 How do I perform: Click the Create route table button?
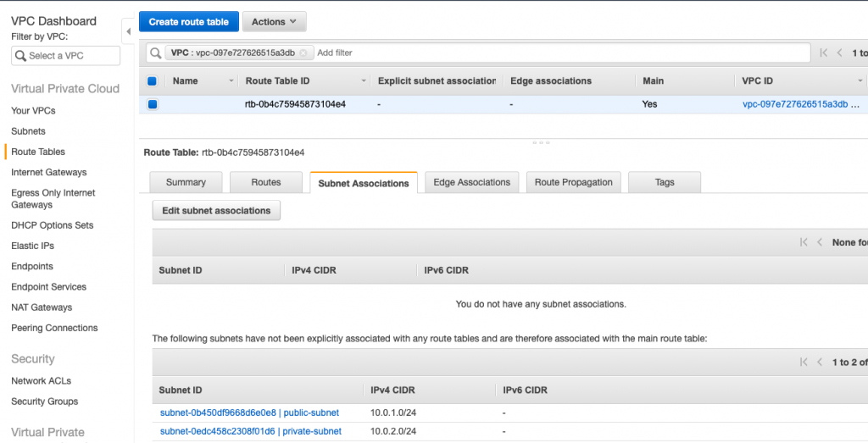tap(189, 21)
